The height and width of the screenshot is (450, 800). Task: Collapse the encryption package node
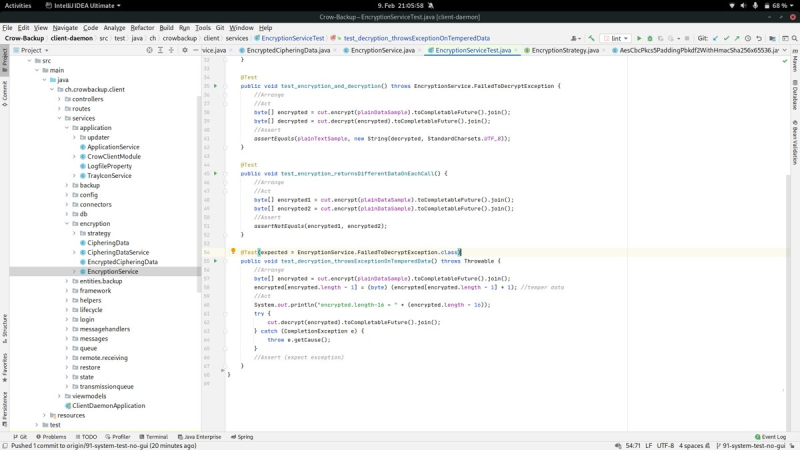coord(67,224)
